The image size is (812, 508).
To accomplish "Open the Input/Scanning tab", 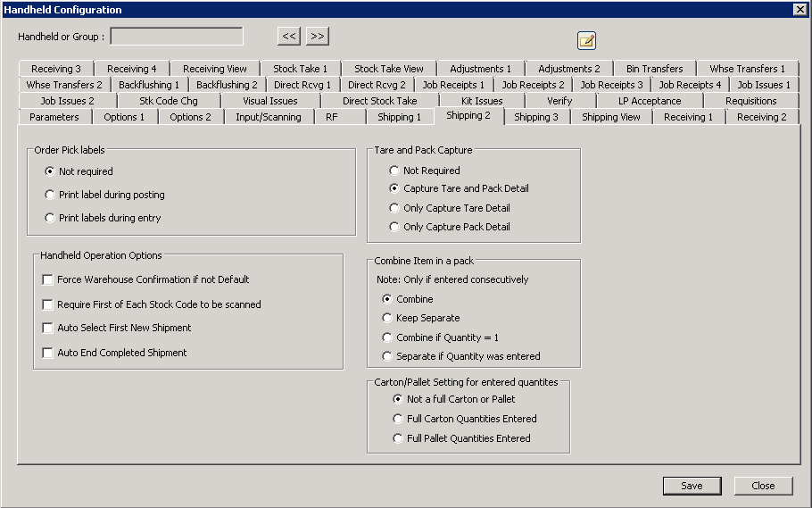I will [268, 117].
